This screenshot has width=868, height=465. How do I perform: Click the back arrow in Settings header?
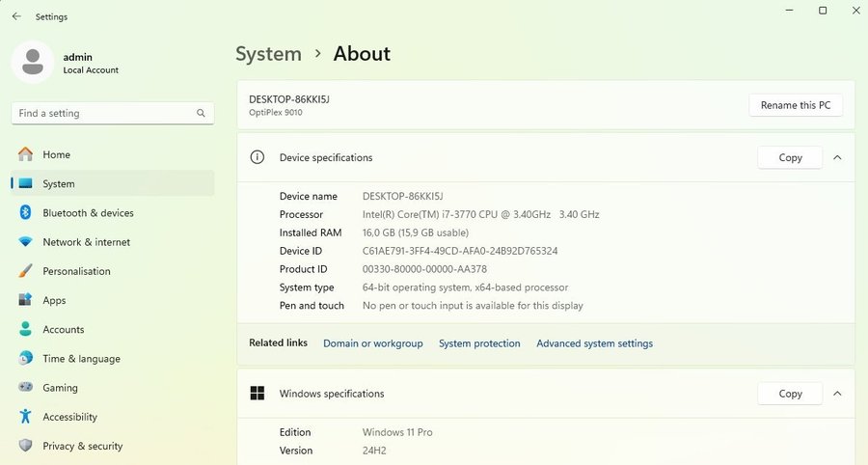(16, 16)
